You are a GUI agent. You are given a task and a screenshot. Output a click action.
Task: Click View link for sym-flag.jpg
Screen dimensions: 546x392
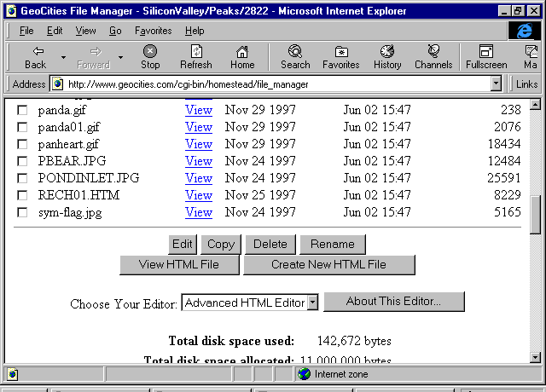[x=199, y=212]
